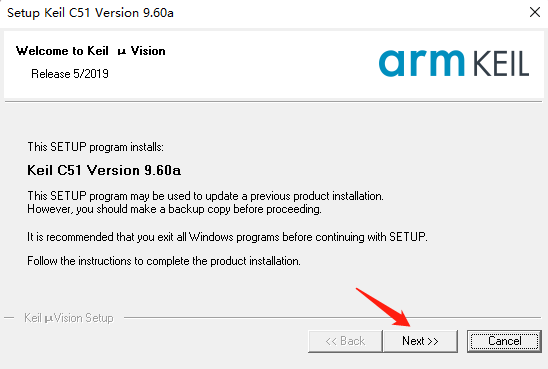Click the 'exit all Windows programs' recommendation line

pos(228,237)
